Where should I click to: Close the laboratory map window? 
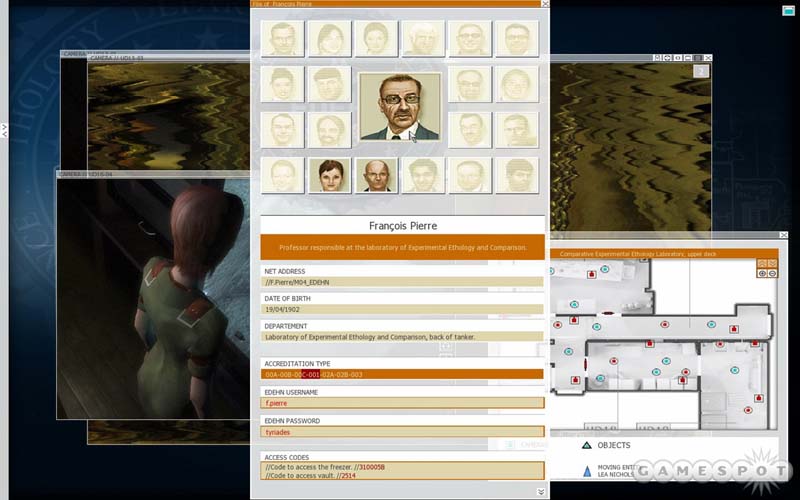(x=783, y=235)
